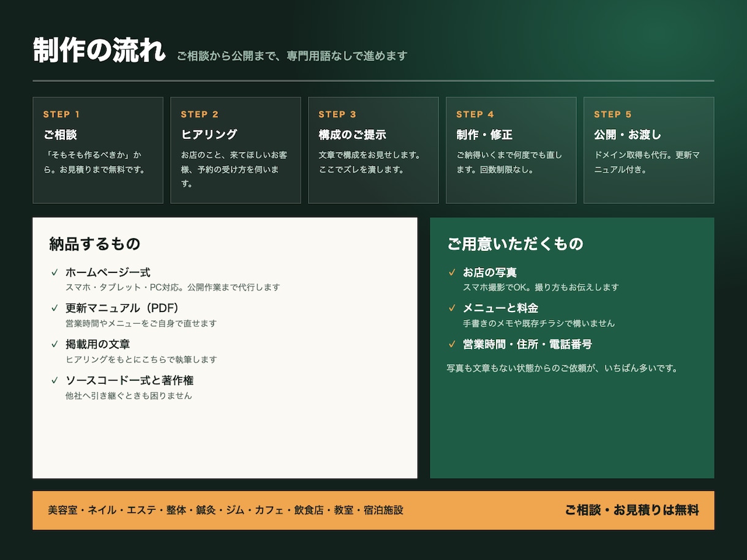Click the 納品するもの heading
The image size is (747, 560).
[x=95, y=244]
